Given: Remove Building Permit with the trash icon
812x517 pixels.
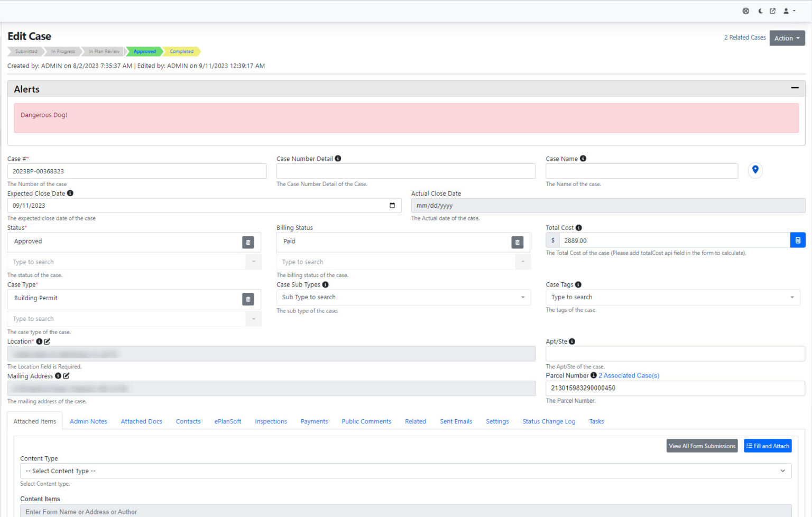Looking at the screenshot, I should pyautogui.click(x=248, y=299).
